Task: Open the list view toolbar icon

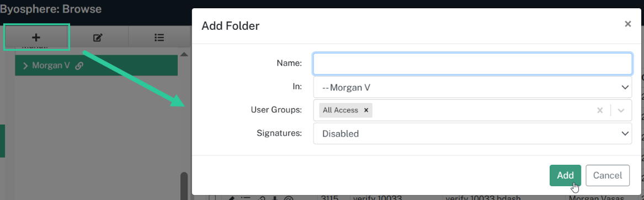Action: tap(159, 37)
